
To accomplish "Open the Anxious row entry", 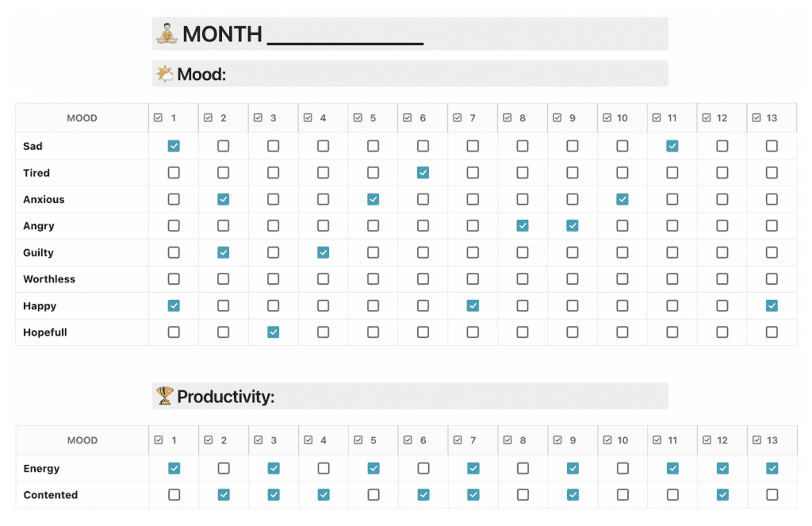I will pyautogui.click(x=44, y=199).
